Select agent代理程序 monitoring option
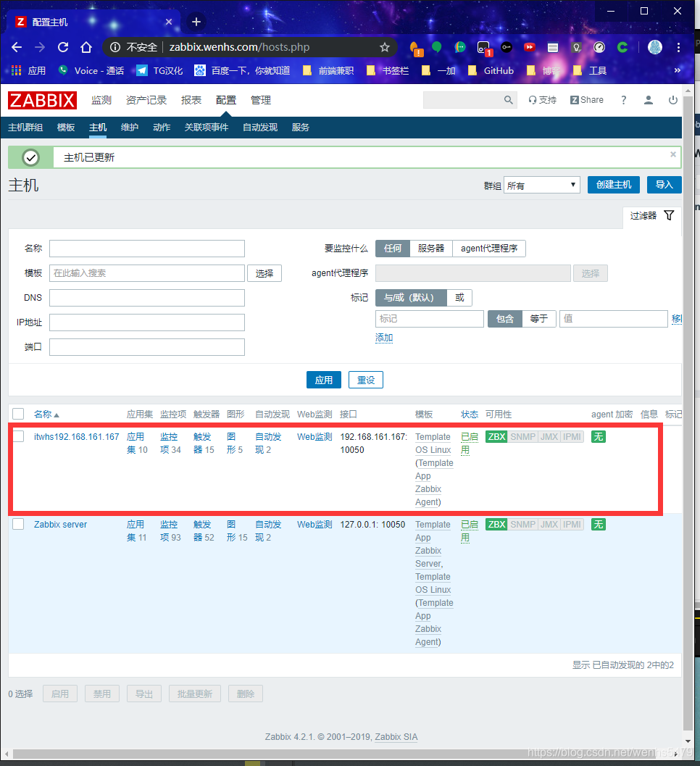The height and width of the screenshot is (766, 700). pyautogui.click(x=489, y=249)
